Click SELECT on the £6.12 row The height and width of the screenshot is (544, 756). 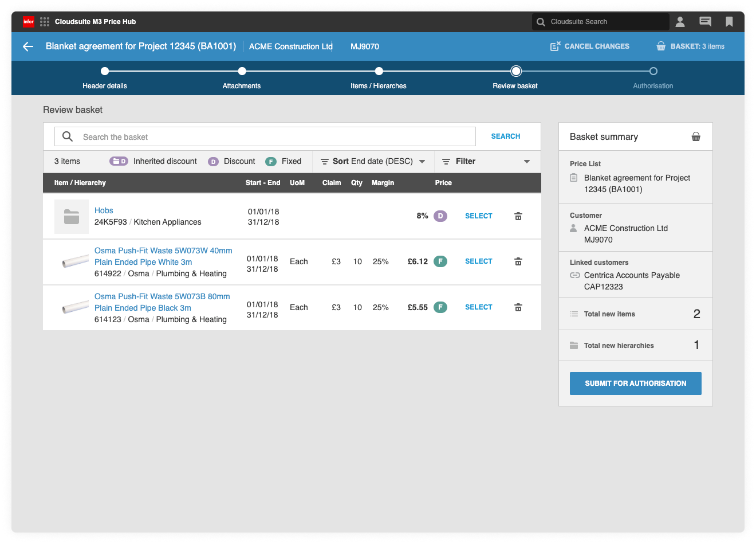479,261
